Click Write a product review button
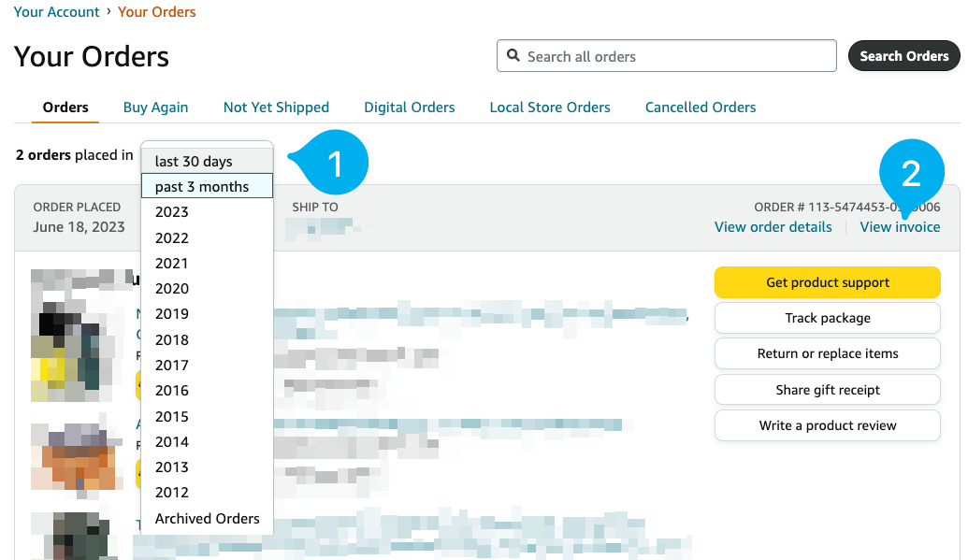Viewport: 968px width, 560px height. 828,425
